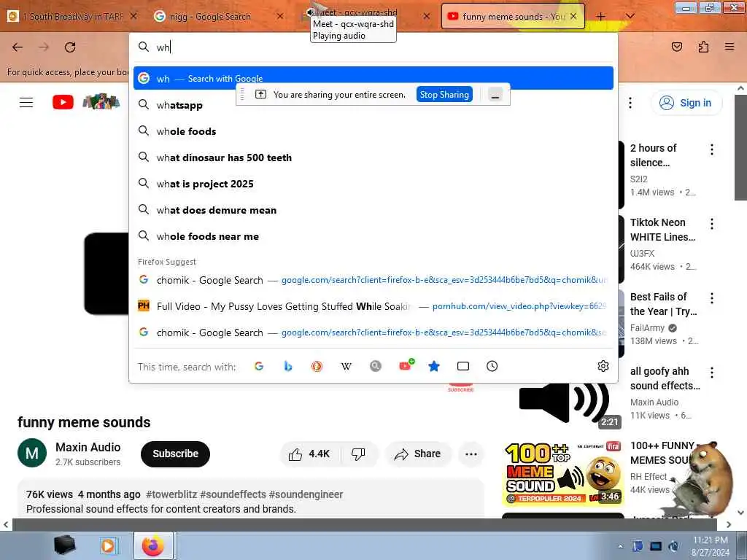Open options for 'Tiktok Neon WHITE Lines' video
Screen dimensions: 747x560
coord(712,224)
